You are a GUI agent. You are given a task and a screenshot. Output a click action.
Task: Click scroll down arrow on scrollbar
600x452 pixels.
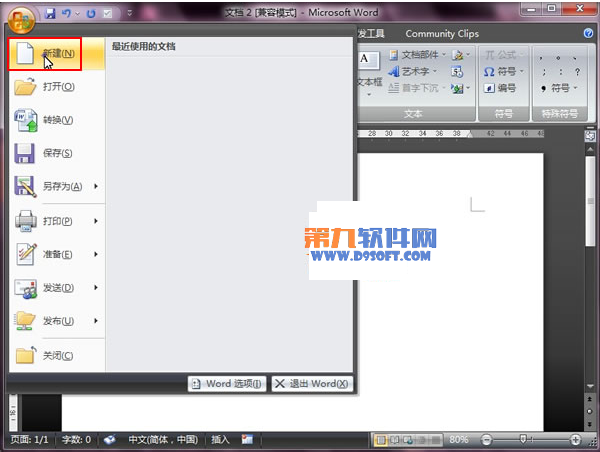pyautogui.click(x=590, y=387)
